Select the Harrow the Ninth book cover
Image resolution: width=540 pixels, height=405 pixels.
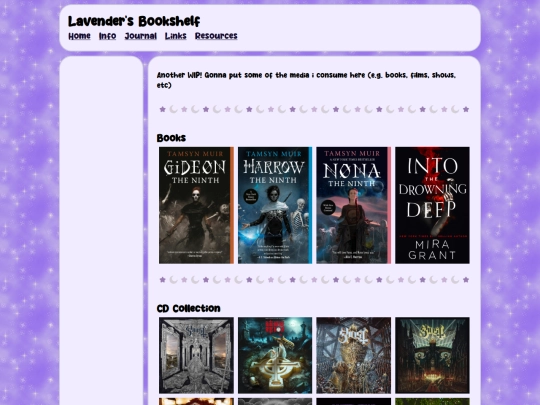pos(275,205)
